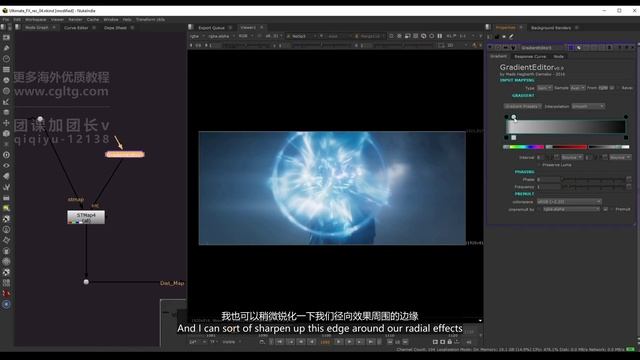Image resolution: width=640 pixels, height=360 pixels.
Task: Open the Merge nodes toolbar icon
Action: 6,112
